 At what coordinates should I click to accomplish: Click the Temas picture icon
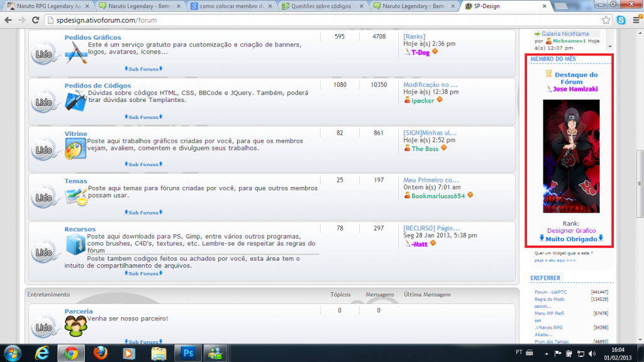[76, 196]
